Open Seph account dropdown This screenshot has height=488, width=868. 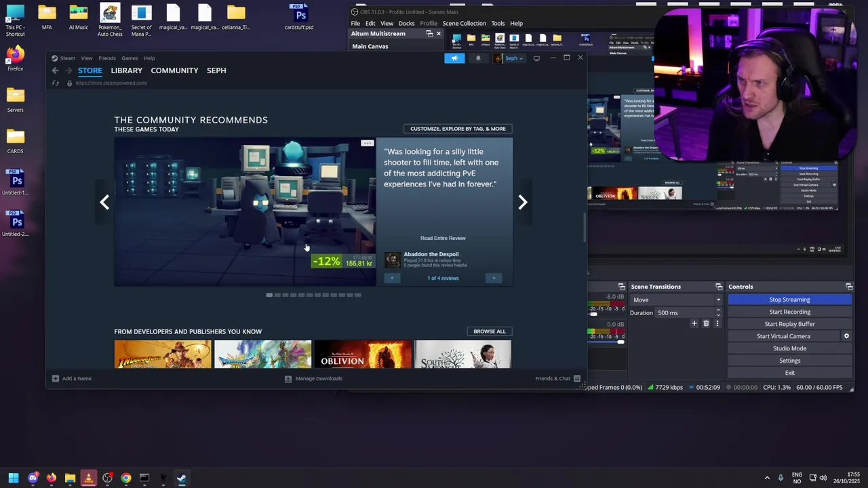pos(509,58)
